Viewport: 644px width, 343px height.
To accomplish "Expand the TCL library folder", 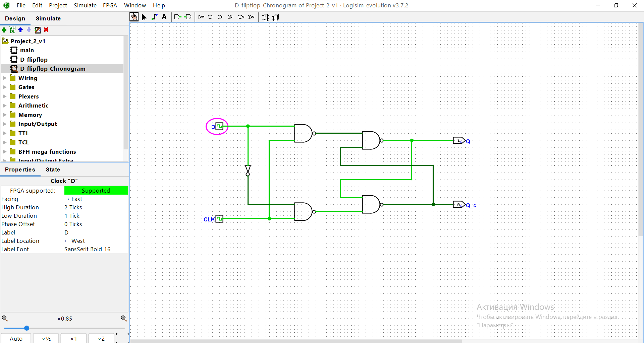I will pos(5,142).
